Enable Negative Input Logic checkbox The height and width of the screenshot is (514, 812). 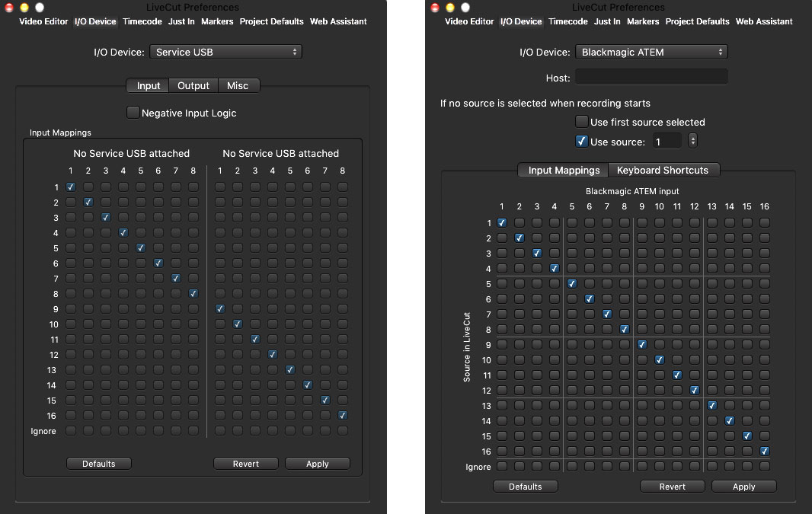point(133,113)
